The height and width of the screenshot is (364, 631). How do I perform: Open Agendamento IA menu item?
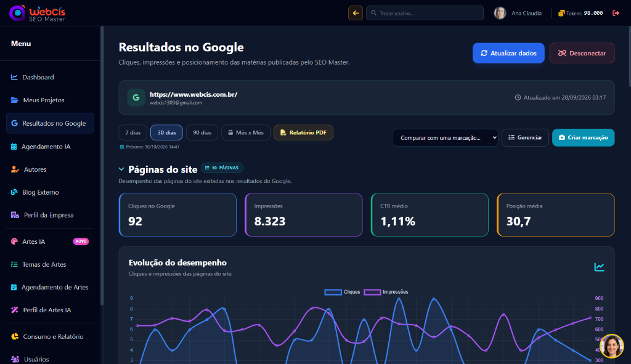[x=50, y=147]
